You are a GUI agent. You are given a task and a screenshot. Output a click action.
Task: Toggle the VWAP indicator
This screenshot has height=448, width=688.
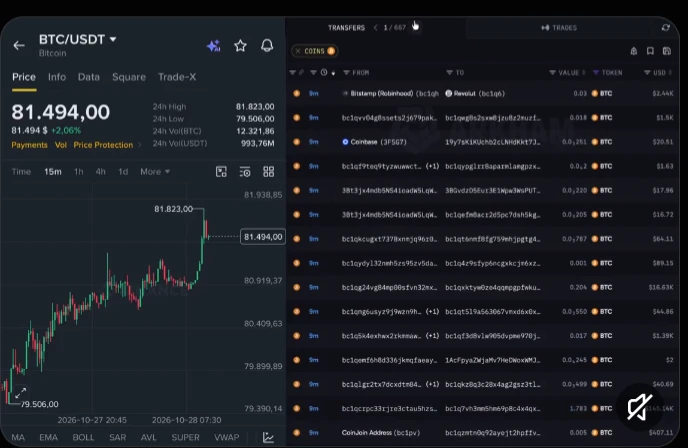click(226, 437)
